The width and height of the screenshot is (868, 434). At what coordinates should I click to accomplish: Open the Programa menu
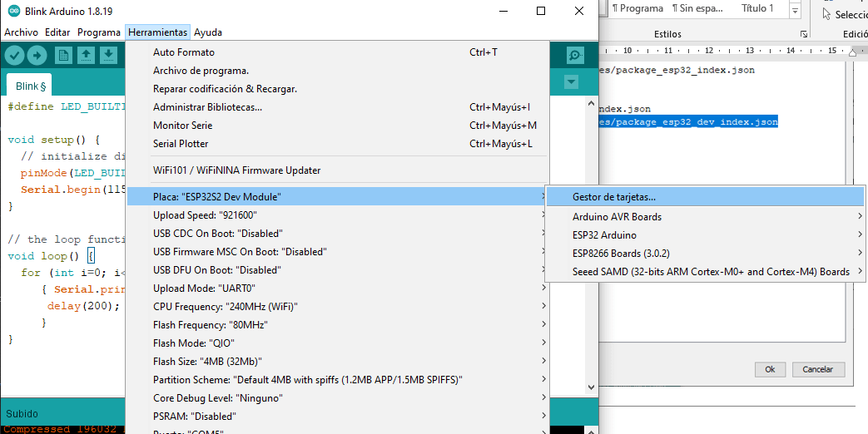click(98, 32)
